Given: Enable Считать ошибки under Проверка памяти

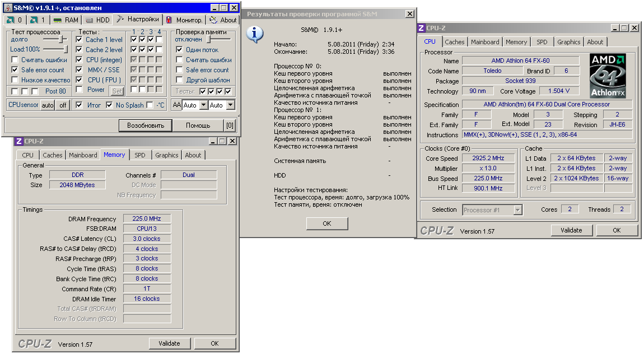Looking at the screenshot, I should point(179,59).
